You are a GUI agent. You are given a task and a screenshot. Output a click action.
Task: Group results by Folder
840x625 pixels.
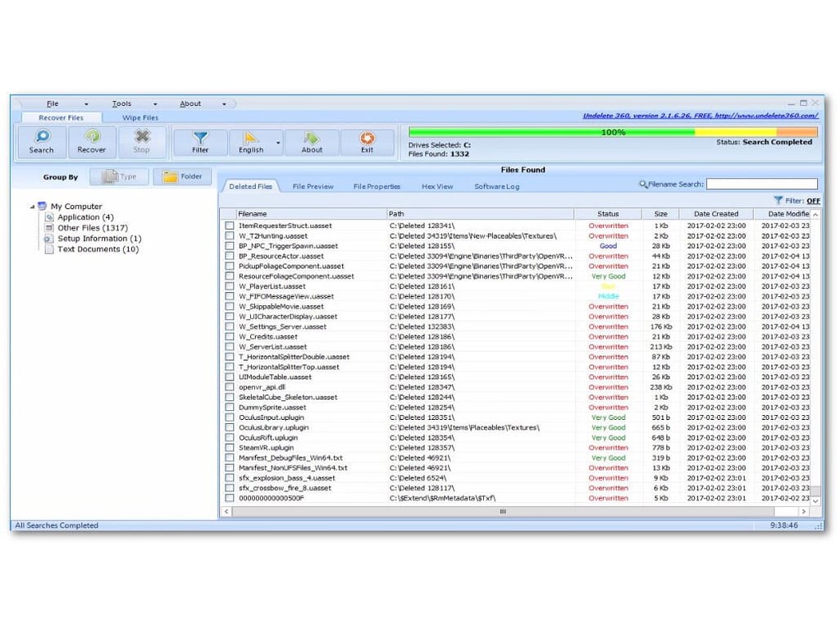(x=182, y=176)
